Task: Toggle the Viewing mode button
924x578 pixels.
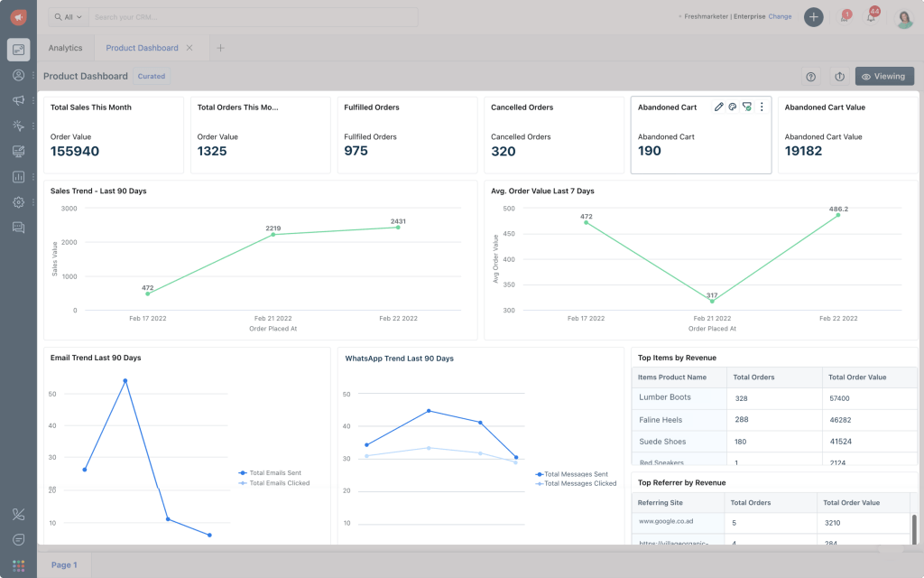Action: click(884, 77)
